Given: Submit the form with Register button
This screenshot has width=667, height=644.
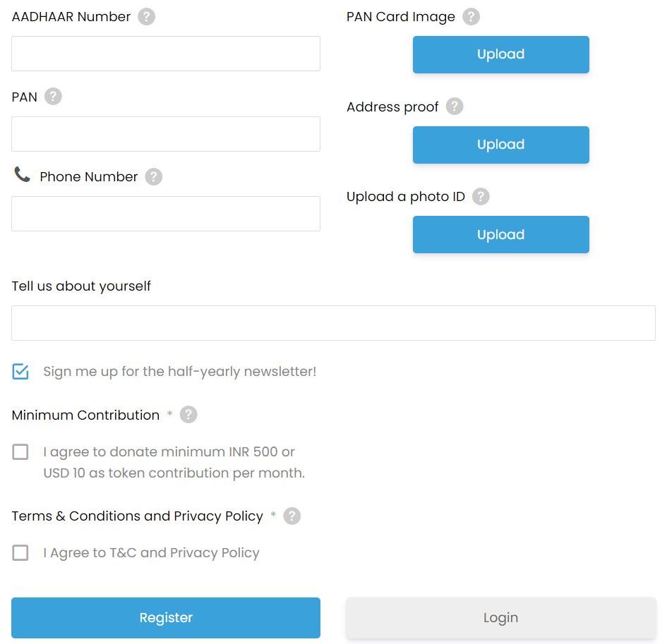Looking at the screenshot, I should [166, 618].
